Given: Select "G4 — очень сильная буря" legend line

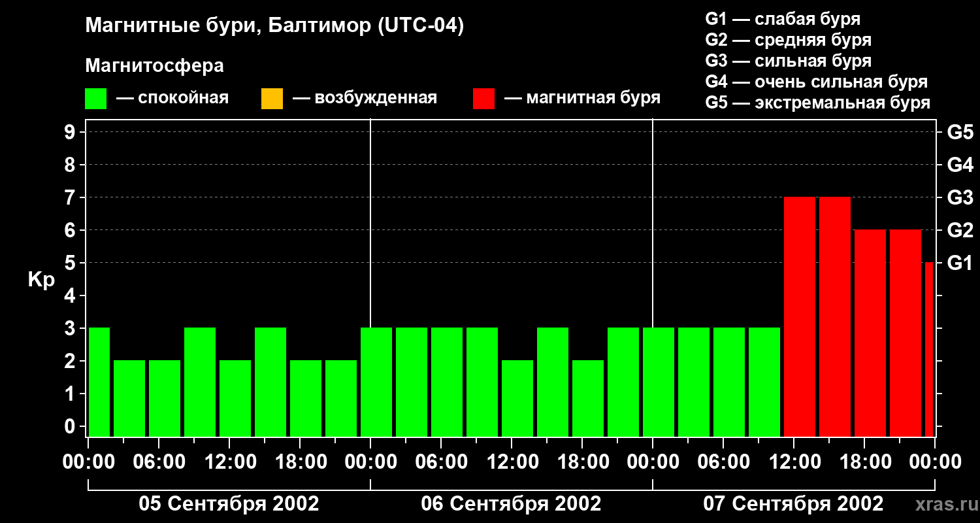Looking at the screenshot, I should click(x=817, y=82).
